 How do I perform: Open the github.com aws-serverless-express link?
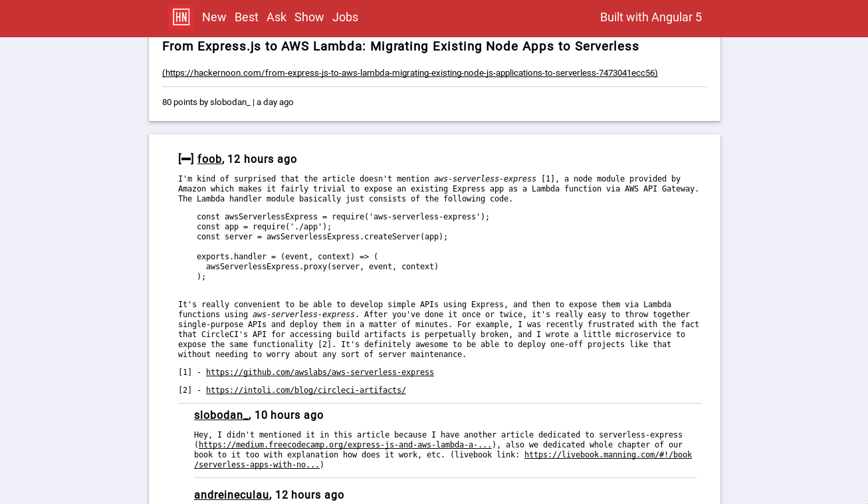(320, 372)
